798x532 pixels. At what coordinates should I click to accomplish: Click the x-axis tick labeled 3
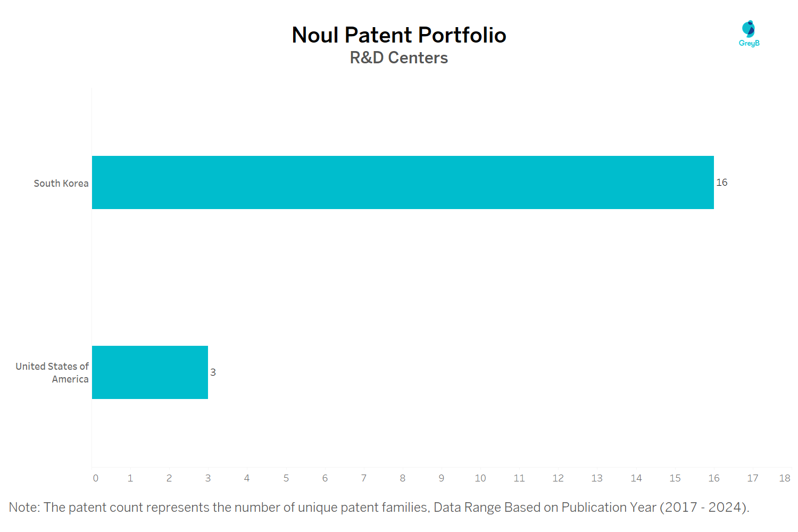click(208, 478)
